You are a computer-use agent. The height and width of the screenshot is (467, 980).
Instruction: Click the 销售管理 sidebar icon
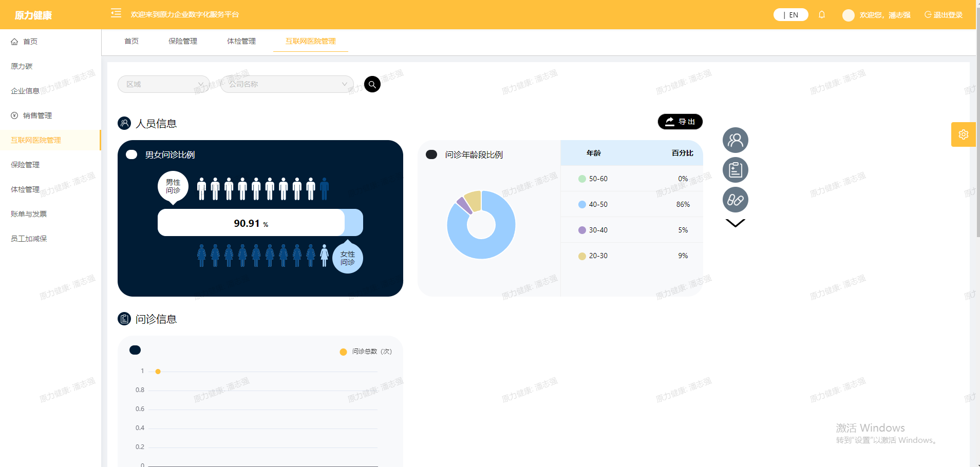point(14,115)
